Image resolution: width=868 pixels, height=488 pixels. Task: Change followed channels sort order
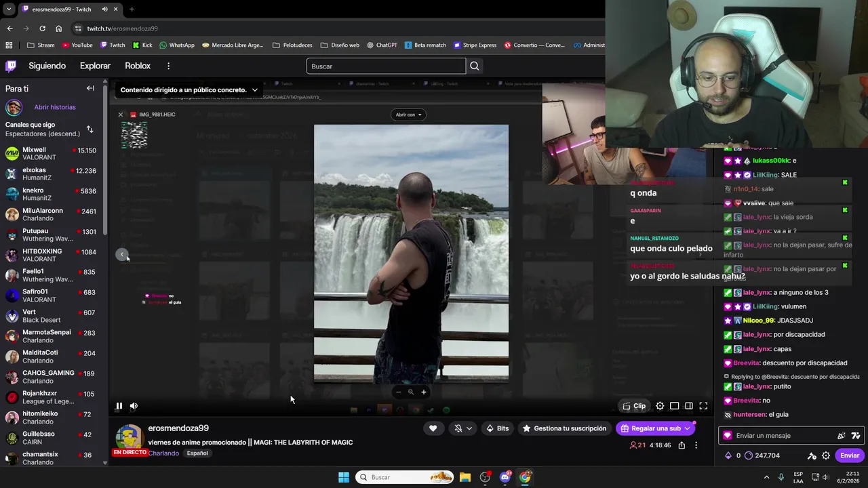click(90, 129)
